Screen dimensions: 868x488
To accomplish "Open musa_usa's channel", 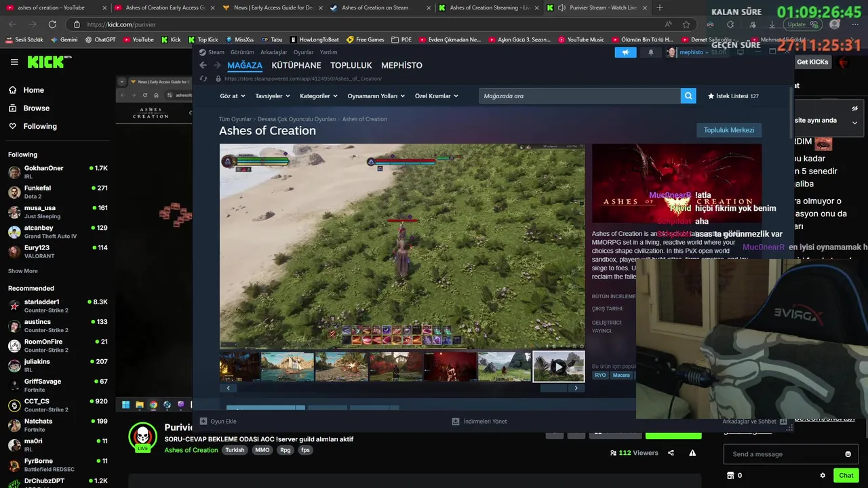I will coord(58,211).
